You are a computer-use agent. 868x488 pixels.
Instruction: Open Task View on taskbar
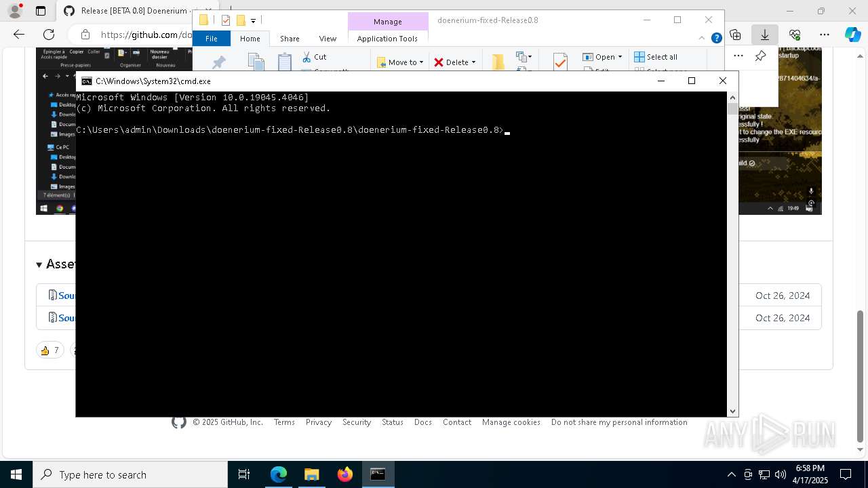(x=244, y=474)
